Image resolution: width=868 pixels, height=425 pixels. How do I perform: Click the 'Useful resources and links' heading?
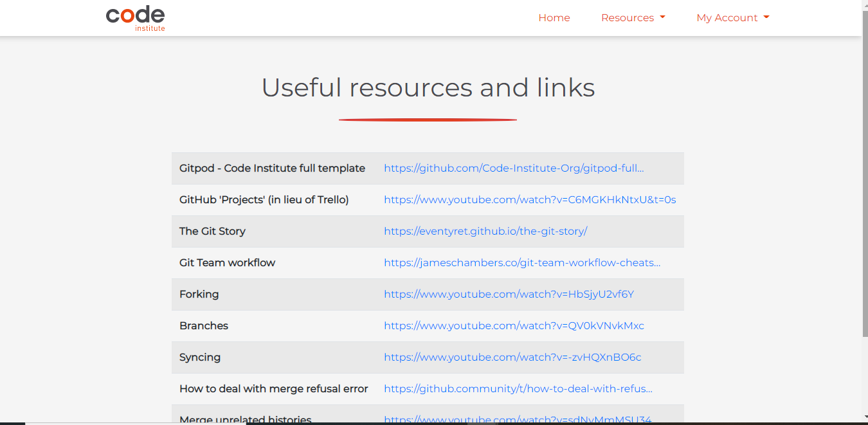click(428, 87)
